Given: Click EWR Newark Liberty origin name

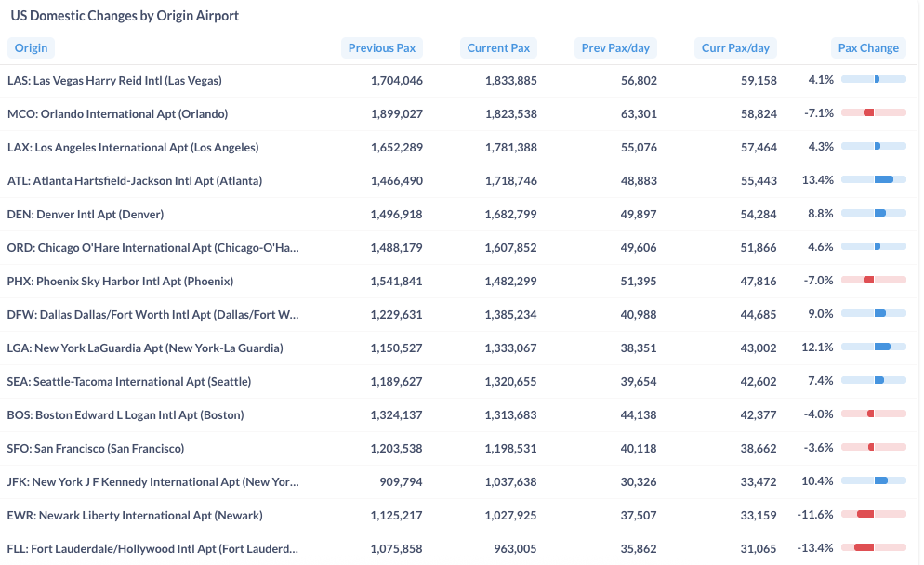Looking at the screenshot, I should [135, 516].
